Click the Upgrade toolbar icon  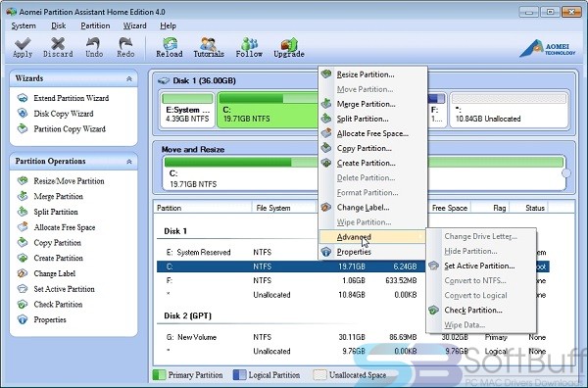pos(289,48)
